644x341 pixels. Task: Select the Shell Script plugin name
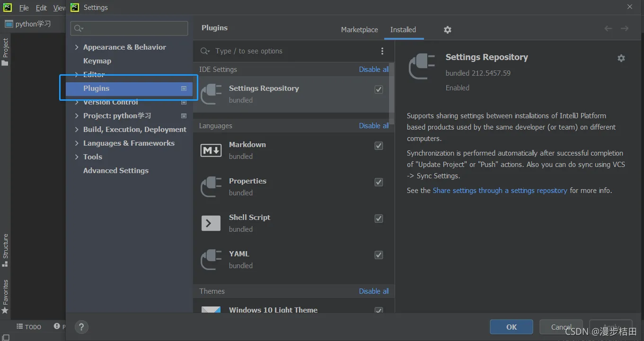pos(249,218)
